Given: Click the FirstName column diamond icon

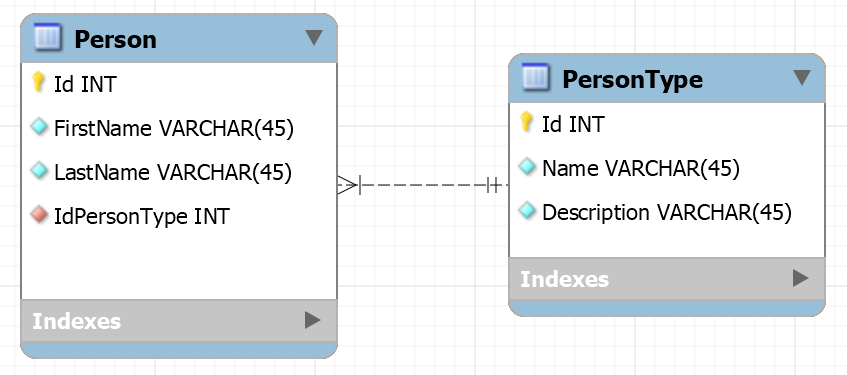Looking at the screenshot, I should tap(39, 127).
